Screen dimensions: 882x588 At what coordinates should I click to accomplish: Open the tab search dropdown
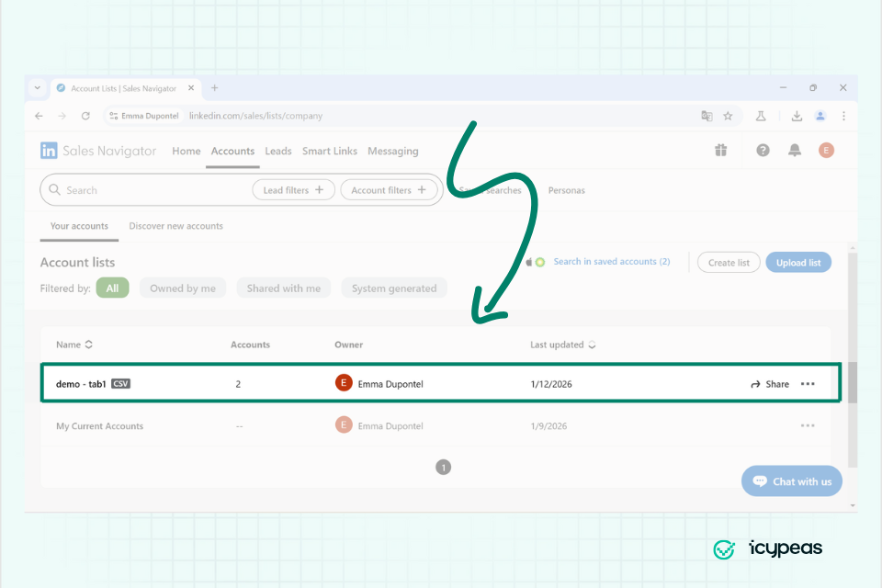[37, 88]
